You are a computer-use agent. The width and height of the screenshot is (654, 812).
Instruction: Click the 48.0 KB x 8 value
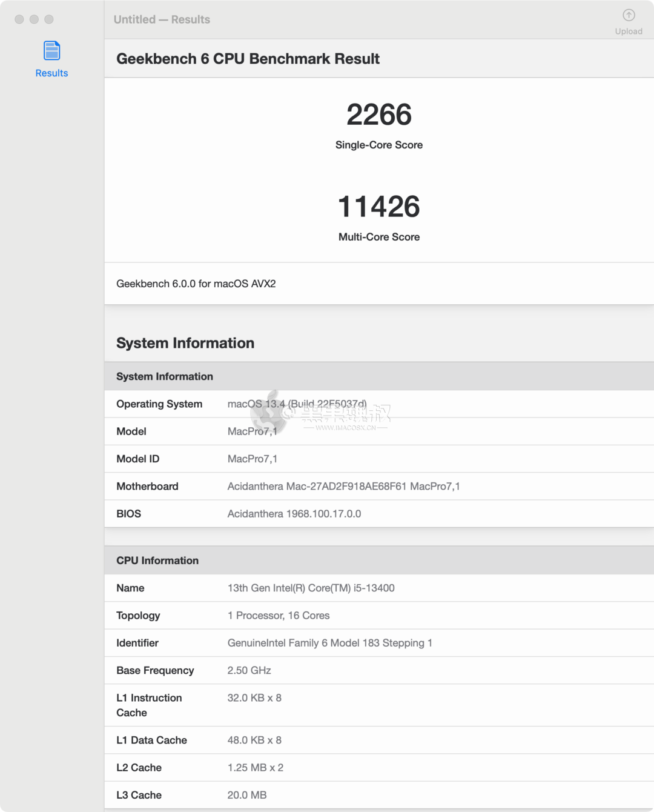254,740
